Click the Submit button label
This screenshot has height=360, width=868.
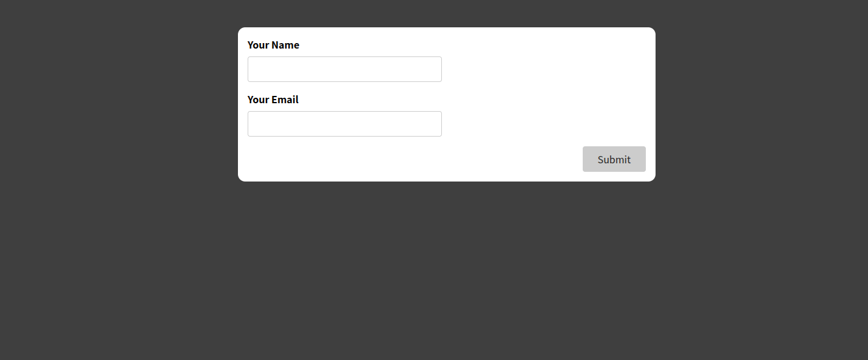(614, 159)
